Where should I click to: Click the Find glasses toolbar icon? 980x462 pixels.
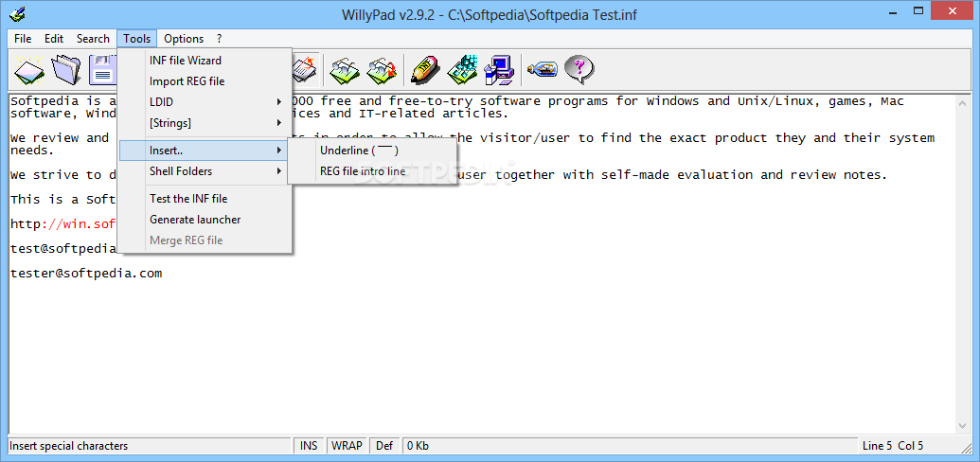click(x=345, y=69)
